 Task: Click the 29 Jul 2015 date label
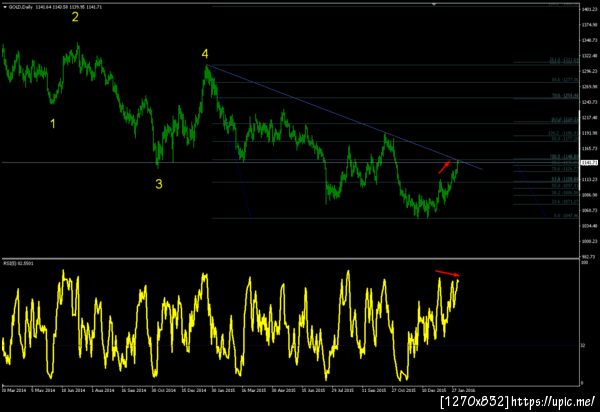342,391
